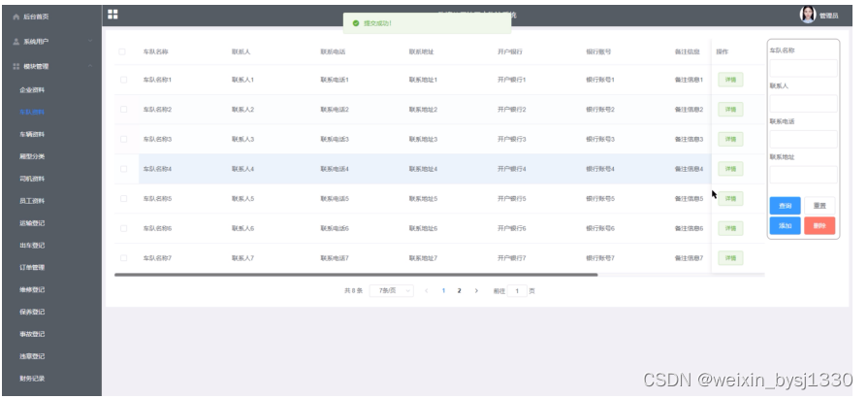Image resolution: width=868 pixels, height=399 pixels.
Task: Go to next page arrow in pagination
Action: 476,291
